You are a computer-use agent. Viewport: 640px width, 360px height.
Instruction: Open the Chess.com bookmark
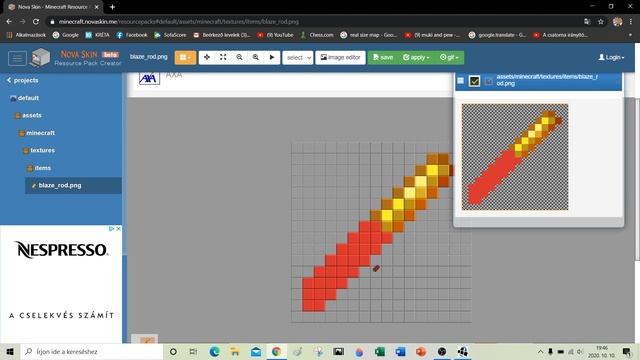point(317,35)
